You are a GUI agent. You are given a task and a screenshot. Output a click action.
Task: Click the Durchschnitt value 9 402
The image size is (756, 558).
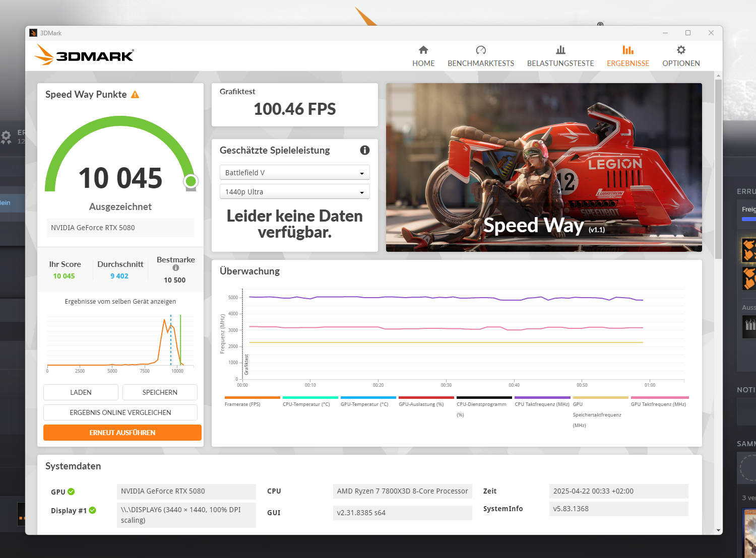click(119, 276)
